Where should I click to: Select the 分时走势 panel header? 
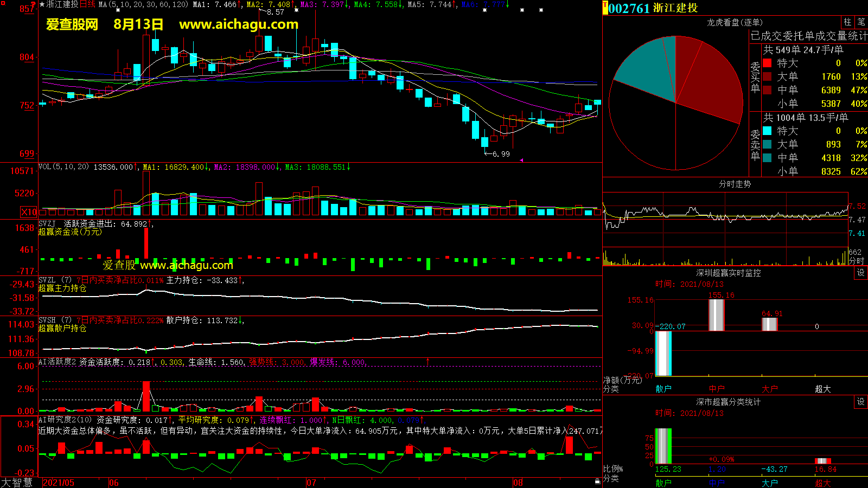[x=735, y=184]
